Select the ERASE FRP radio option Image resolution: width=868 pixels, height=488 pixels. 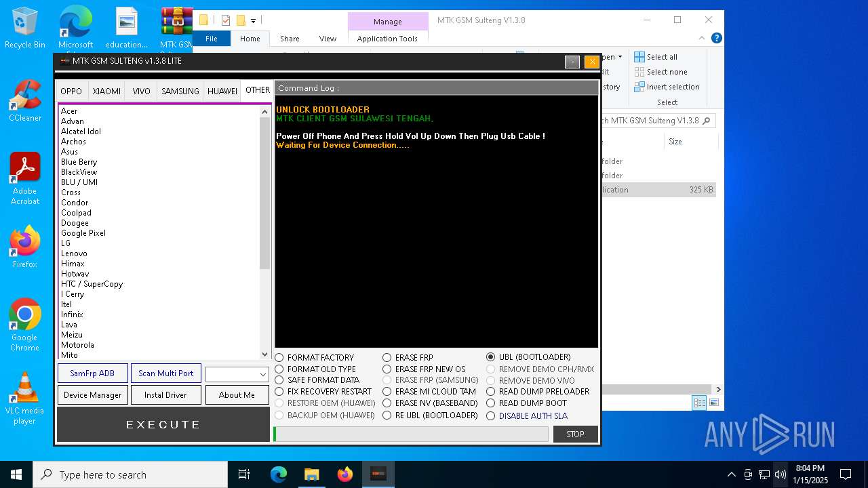pyautogui.click(x=408, y=358)
